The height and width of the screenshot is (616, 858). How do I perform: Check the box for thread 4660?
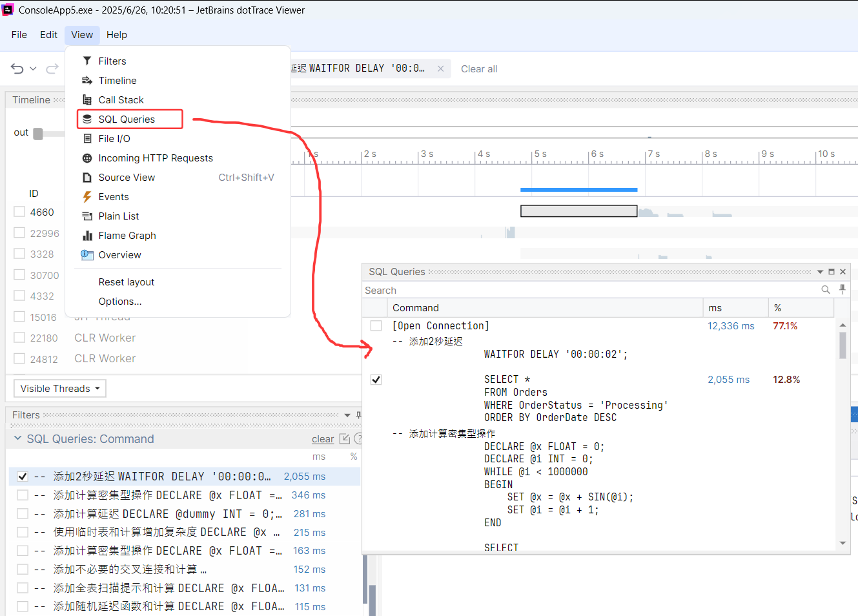pyautogui.click(x=19, y=212)
